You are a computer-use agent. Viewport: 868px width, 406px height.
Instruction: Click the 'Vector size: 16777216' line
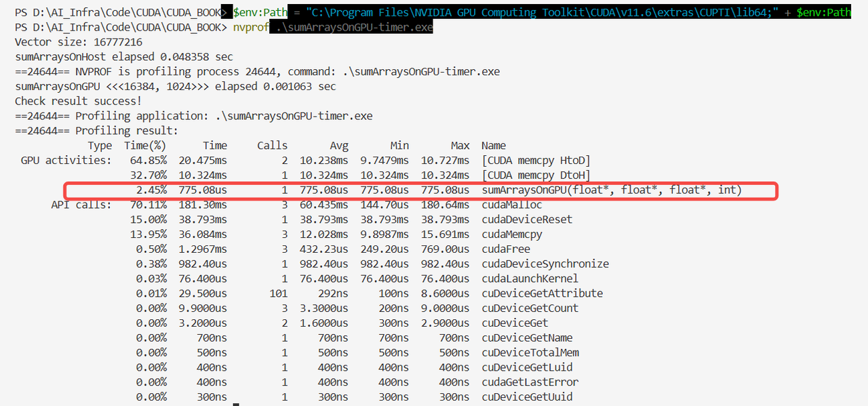click(x=79, y=42)
